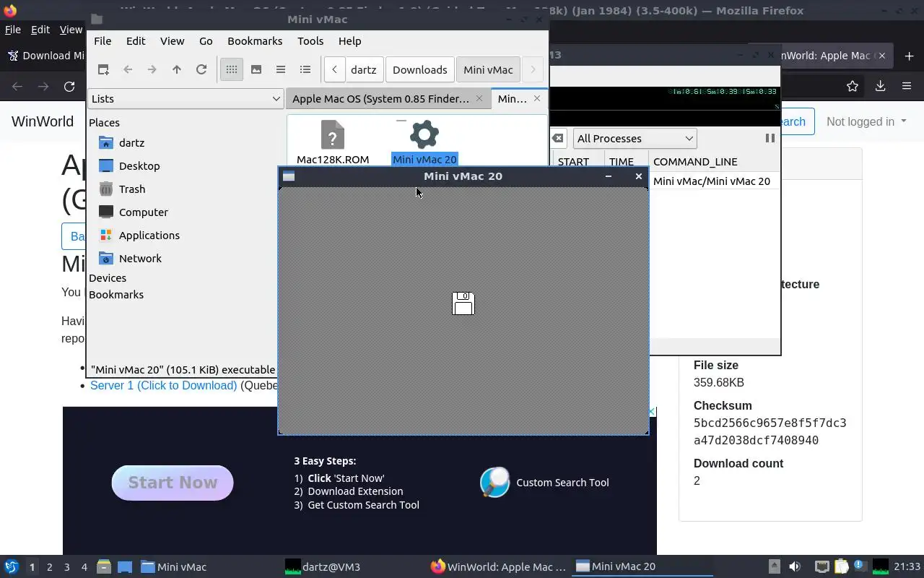Image resolution: width=924 pixels, height=578 pixels.
Task: Click the back arrow in file manager toolbar
Action: (128, 69)
